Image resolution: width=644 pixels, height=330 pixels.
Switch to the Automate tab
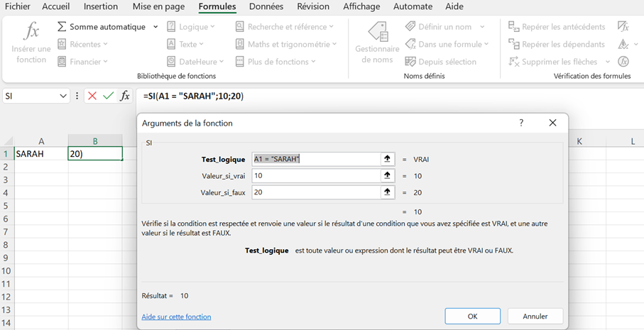[413, 6]
